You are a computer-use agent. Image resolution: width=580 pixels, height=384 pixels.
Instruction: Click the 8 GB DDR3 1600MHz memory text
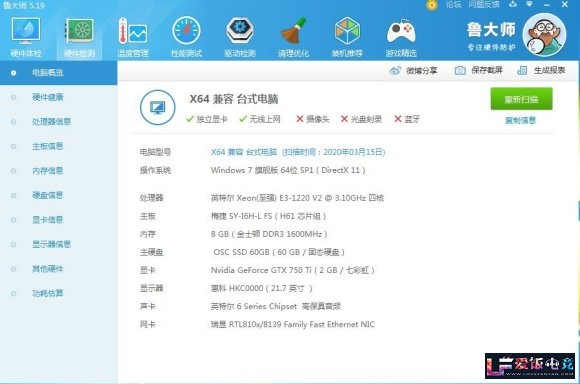pyautogui.click(x=269, y=234)
